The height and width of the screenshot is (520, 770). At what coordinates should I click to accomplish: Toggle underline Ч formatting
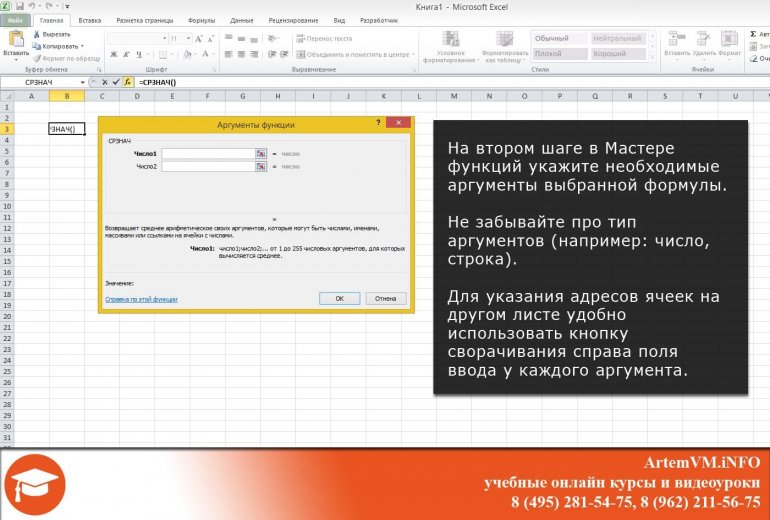coord(139,54)
